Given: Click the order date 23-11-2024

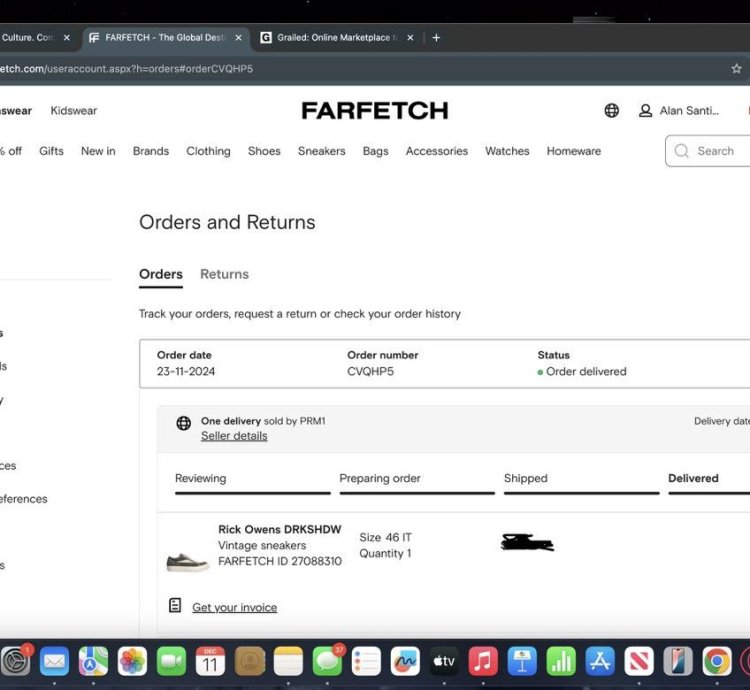Looking at the screenshot, I should pyautogui.click(x=186, y=372).
